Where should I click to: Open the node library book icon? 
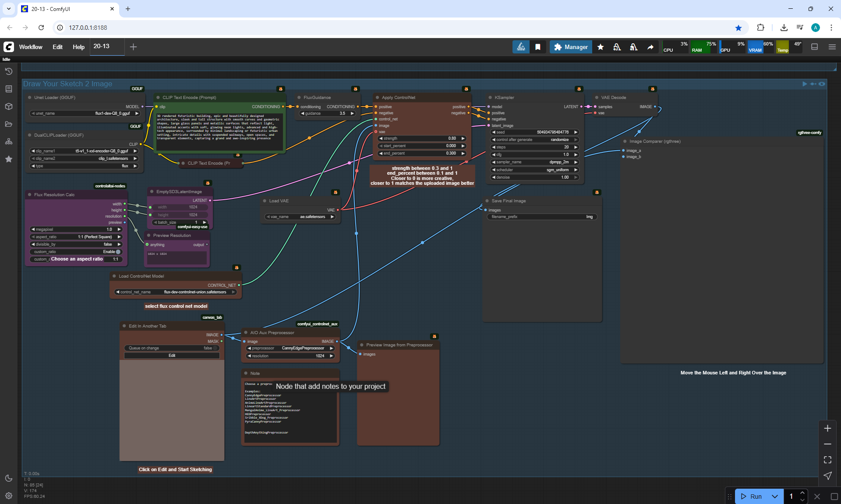(8, 89)
